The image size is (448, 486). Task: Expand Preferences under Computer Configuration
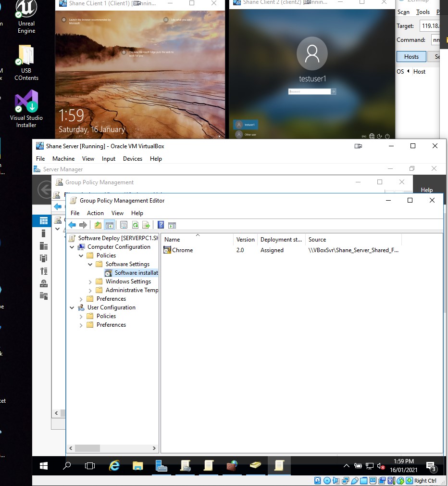click(81, 299)
